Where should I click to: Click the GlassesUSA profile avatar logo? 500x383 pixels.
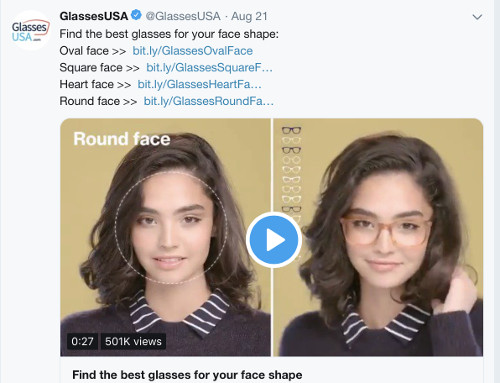tap(31, 30)
